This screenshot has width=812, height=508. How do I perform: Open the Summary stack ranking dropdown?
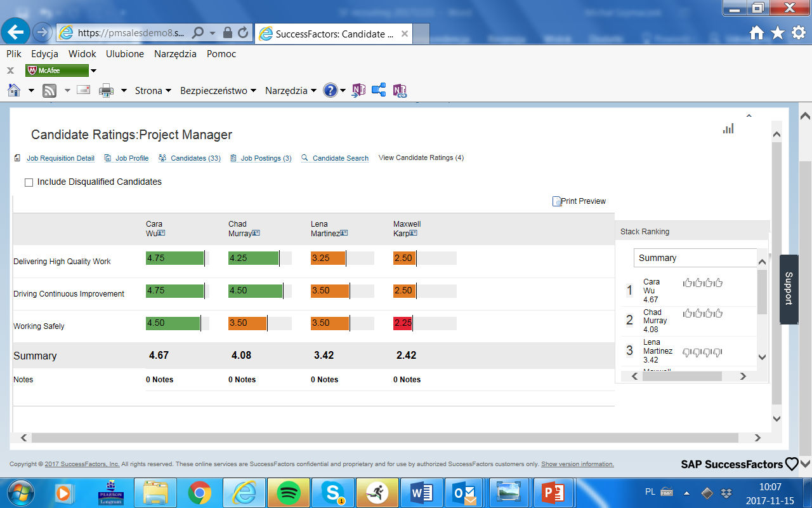[695, 258]
